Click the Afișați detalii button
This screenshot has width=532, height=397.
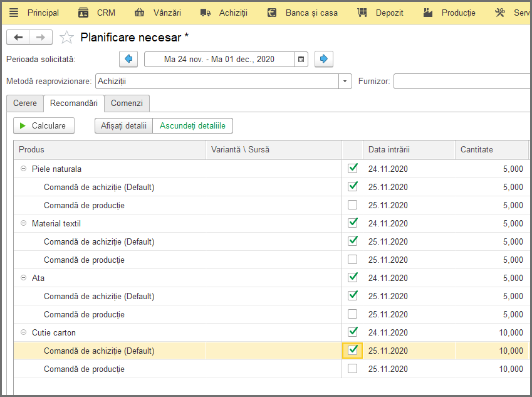124,125
